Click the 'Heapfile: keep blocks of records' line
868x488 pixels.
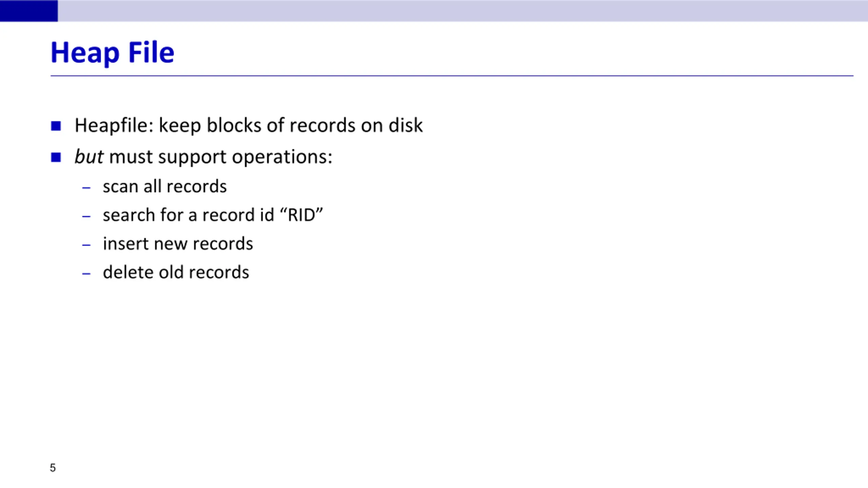pos(249,126)
